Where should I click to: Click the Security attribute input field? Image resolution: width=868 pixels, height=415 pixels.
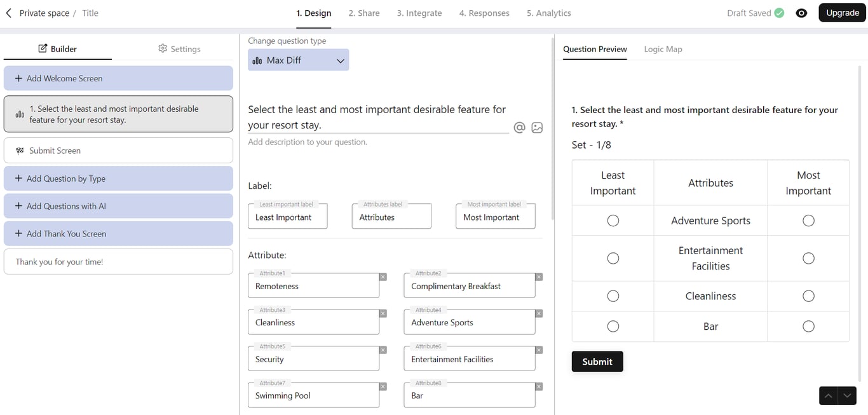313,360
